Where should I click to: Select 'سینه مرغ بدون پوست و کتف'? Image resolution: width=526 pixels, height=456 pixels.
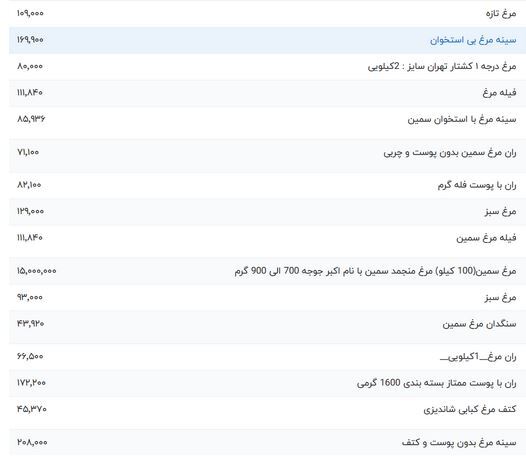459,443
